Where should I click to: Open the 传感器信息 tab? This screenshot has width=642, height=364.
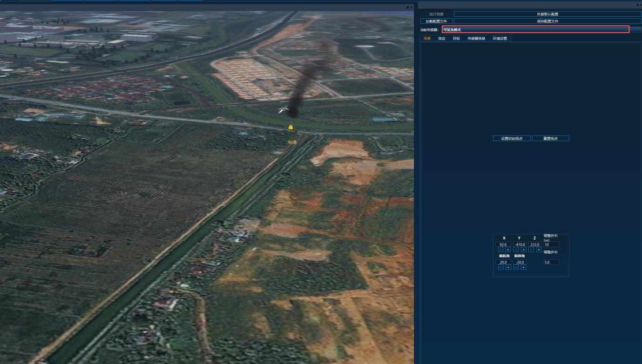click(476, 38)
